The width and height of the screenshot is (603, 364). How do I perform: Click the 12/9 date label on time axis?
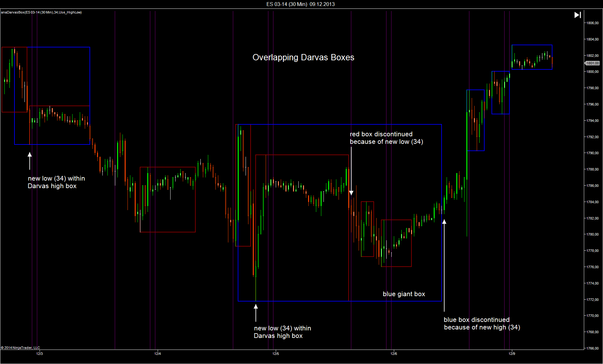(512, 354)
